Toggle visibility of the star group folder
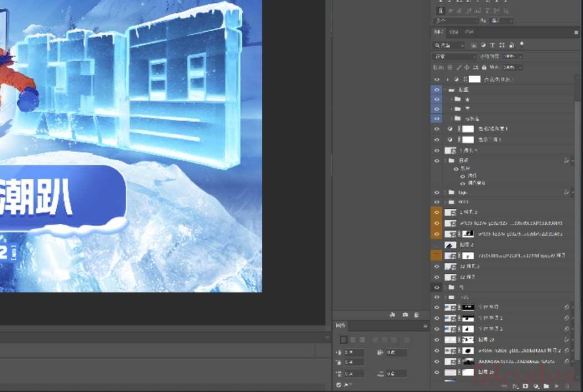The width and height of the screenshot is (583, 392). 436,99
